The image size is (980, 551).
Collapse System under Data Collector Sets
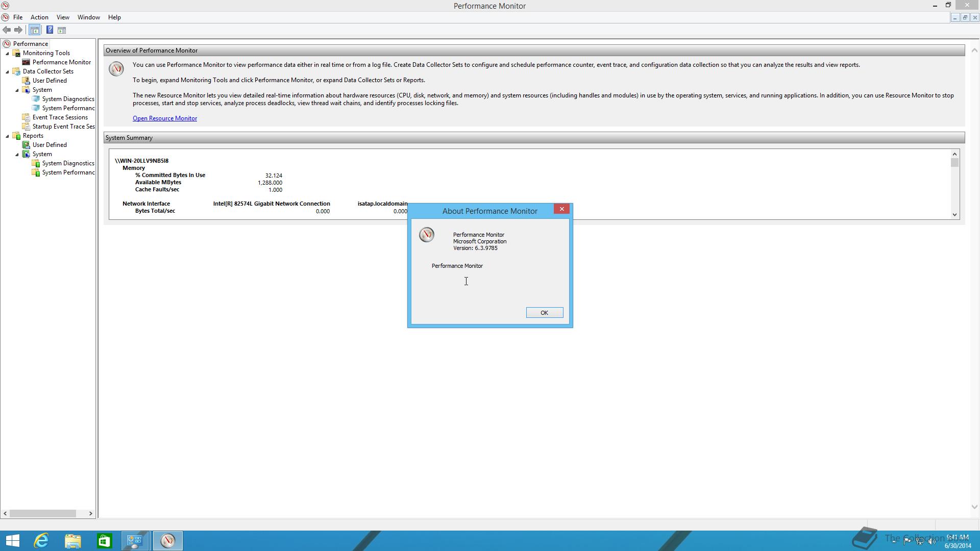[17, 90]
